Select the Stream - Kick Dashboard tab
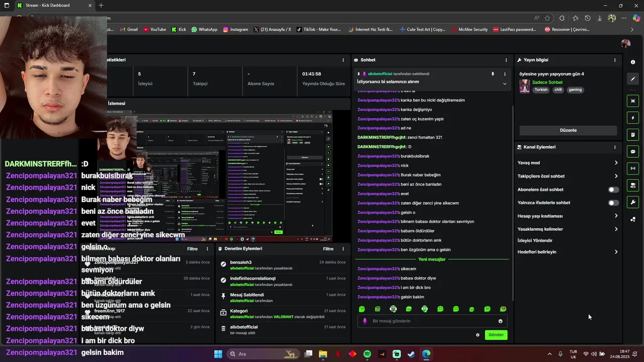The width and height of the screenshot is (644, 362). [x=54, y=6]
